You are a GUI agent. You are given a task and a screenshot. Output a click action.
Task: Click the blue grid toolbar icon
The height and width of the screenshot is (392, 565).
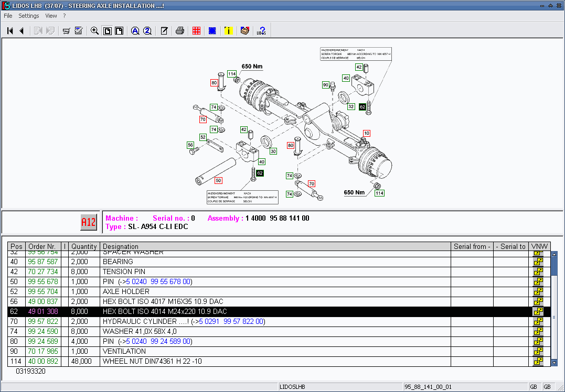[x=212, y=31]
